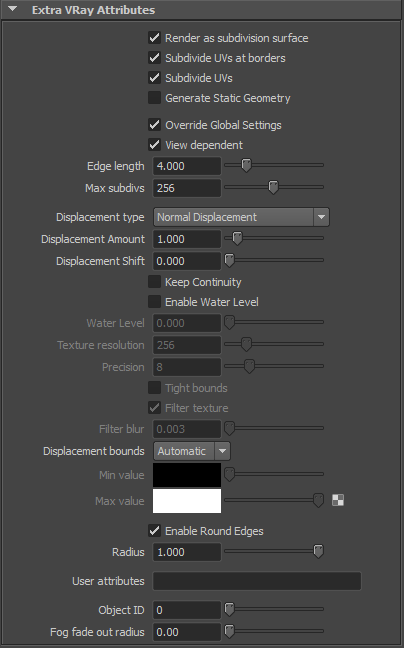The height and width of the screenshot is (648, 404).
Task: Enable the Keep Continuity checkbox
Action: pos(154,282)
